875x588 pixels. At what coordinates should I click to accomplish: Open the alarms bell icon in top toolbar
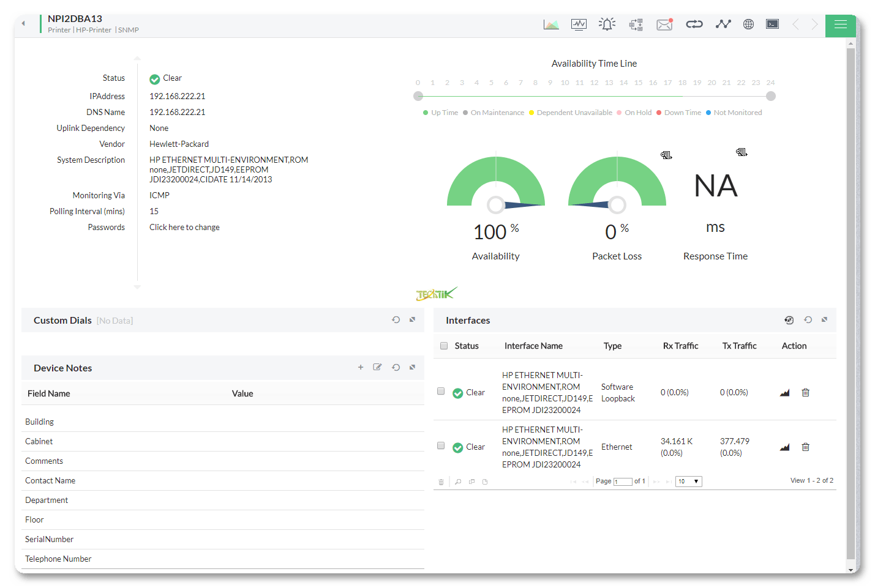tap(607, 24)
